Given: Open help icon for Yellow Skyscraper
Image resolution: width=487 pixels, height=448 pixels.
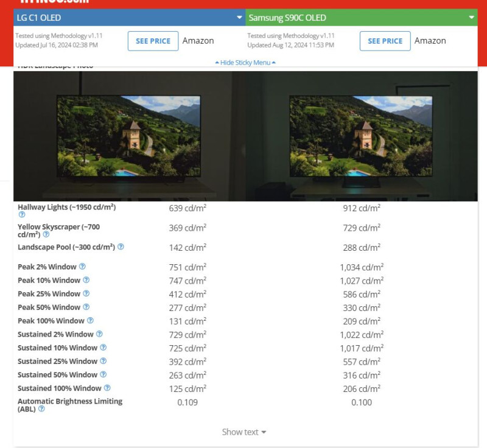Looking at the screenshot, I should [x=46, y=234].
